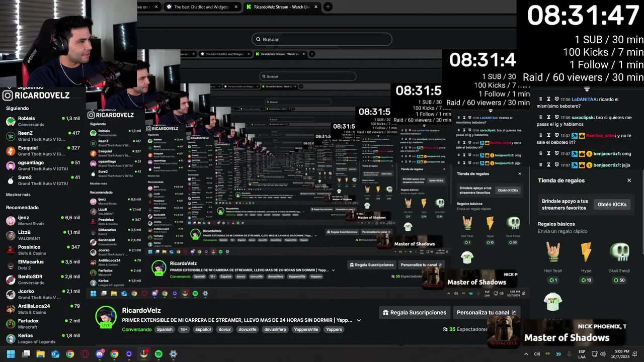The image size is (644, 362).
Task: Click the Yappers tag
Action: (x=334, y=330)
